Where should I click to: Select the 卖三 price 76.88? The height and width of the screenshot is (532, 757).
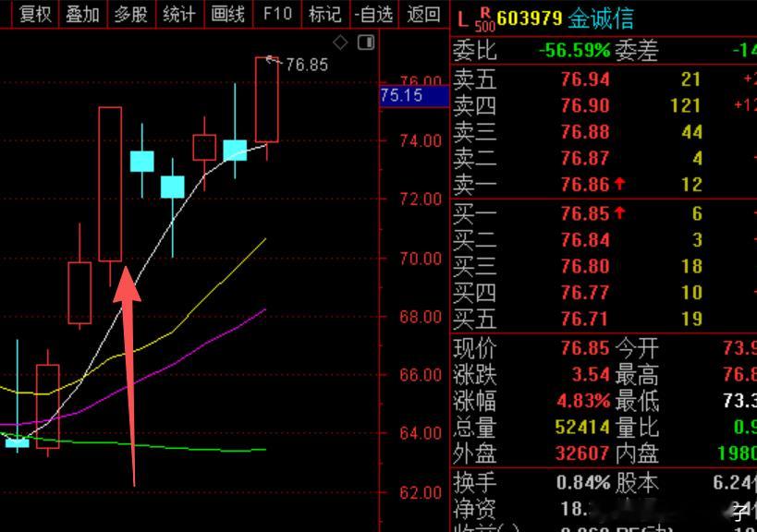coord(585,132)
